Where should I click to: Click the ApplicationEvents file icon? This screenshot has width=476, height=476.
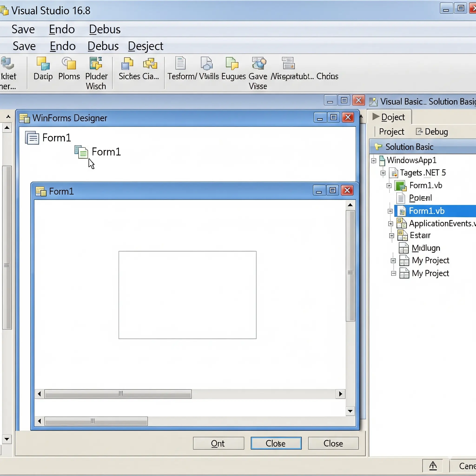coord(401,223)
